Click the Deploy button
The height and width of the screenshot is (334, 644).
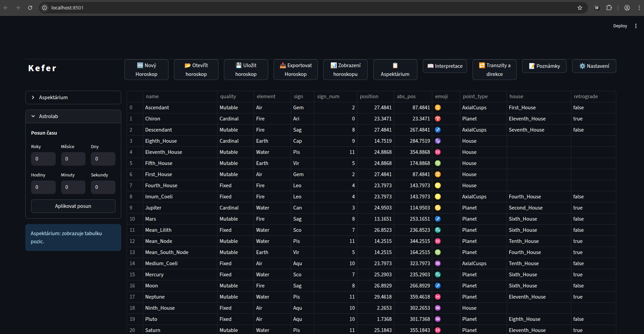(620, 26)
